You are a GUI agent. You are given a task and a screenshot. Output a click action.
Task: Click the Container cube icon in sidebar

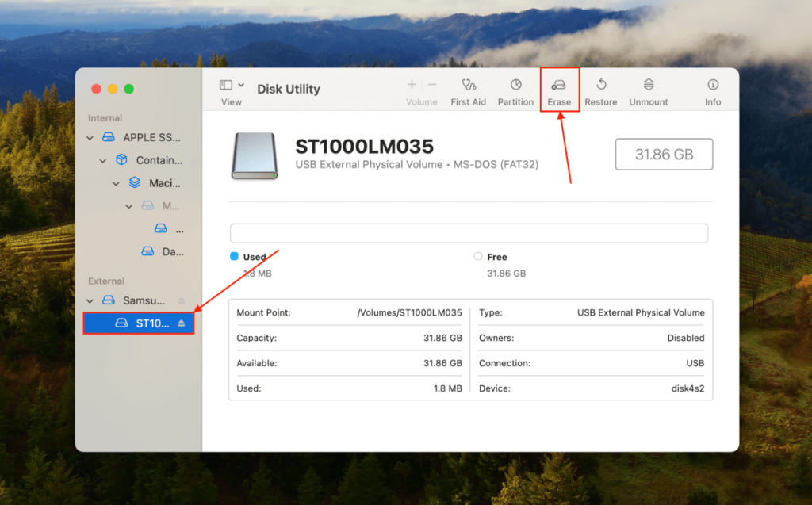pyautogui.click(x=121, y=160)
